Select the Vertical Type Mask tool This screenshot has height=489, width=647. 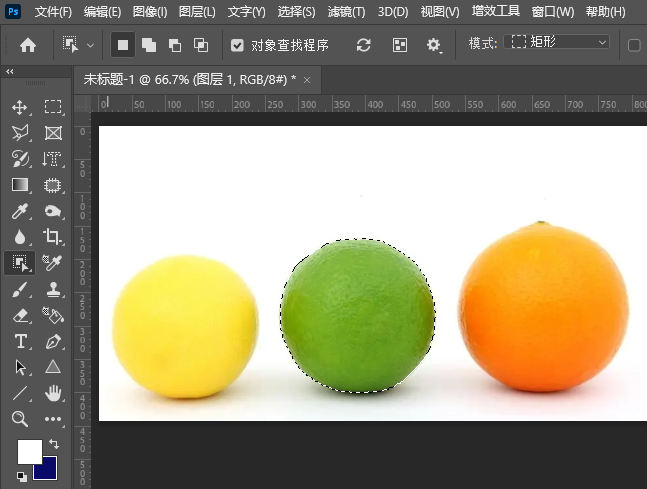[52, 159]
